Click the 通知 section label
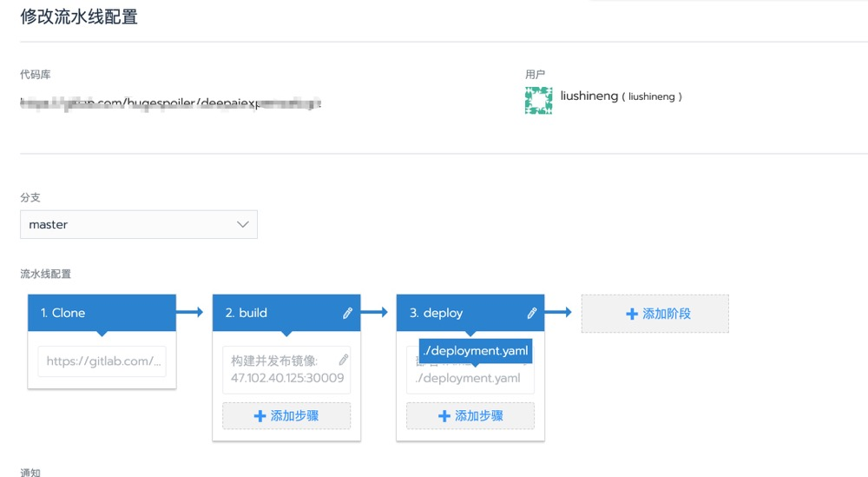 coord(30,473)
